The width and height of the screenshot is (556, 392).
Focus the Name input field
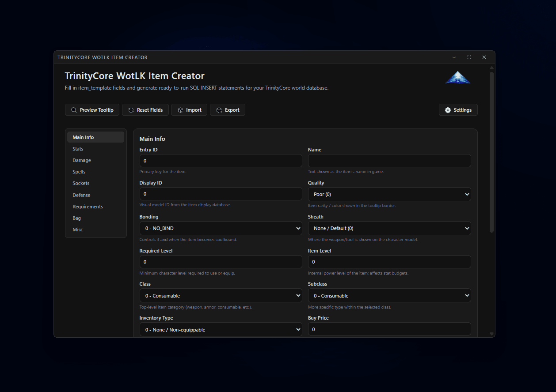click(x=389, y=161)
